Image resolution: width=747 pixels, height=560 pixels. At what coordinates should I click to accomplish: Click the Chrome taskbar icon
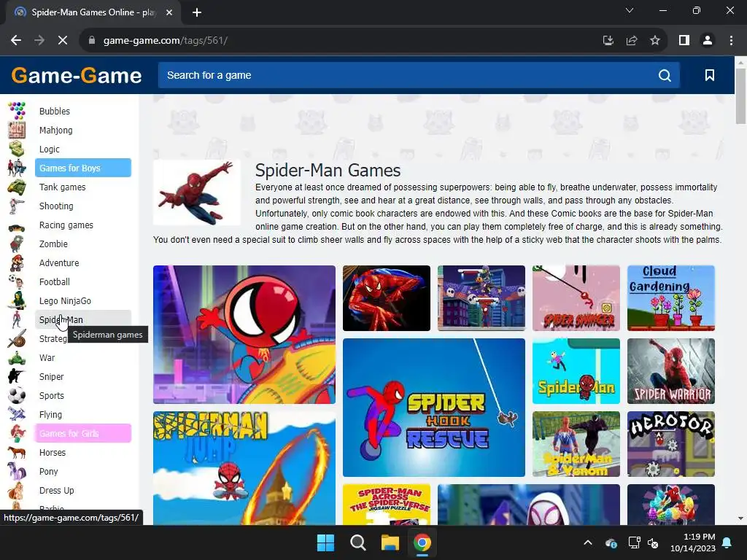[422, 542]
